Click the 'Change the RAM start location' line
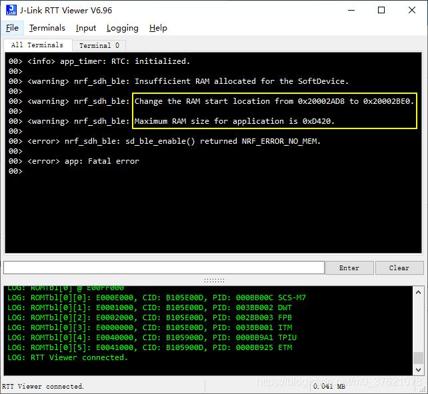This screenshot has height=394, width=428. tap(211, 101)
